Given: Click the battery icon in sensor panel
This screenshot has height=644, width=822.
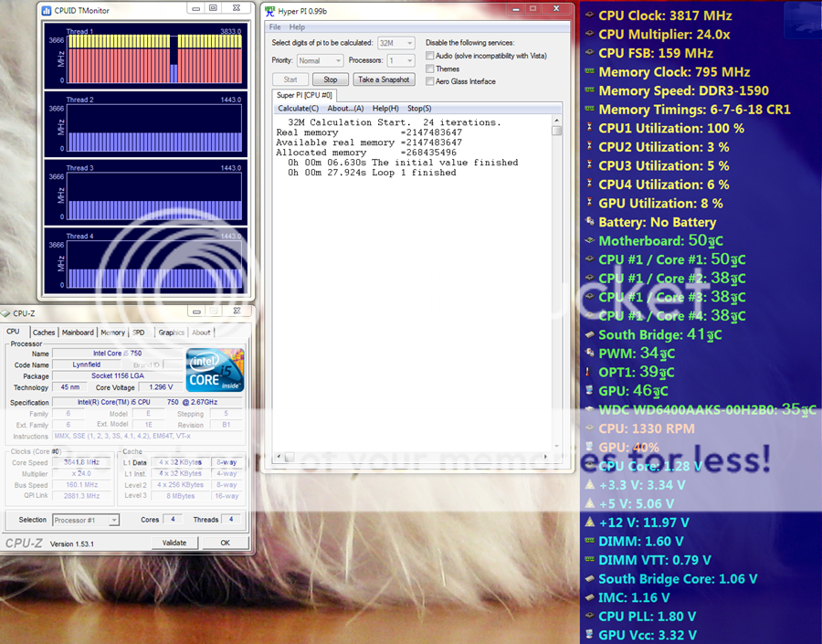Looking at the screenshot, I should (x=589, y=222).
